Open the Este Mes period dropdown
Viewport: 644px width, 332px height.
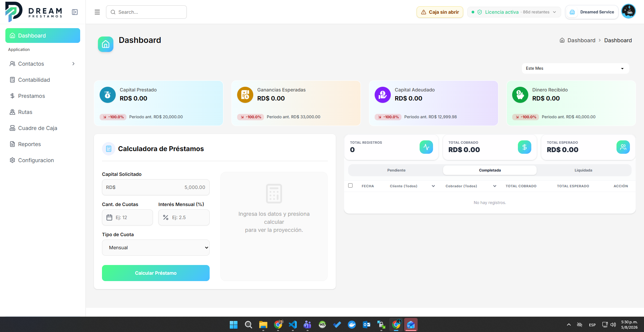[x=575, y=68]
